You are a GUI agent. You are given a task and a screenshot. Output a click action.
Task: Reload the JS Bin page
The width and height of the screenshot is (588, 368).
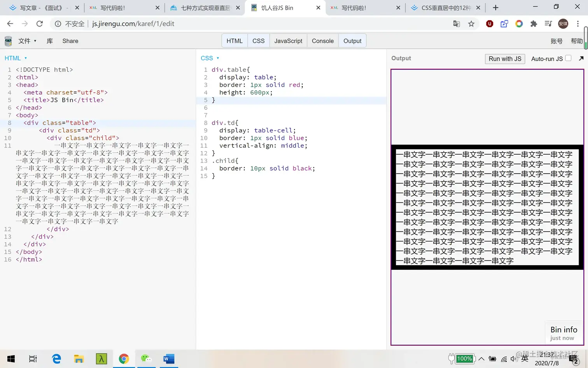pos(40,24)
